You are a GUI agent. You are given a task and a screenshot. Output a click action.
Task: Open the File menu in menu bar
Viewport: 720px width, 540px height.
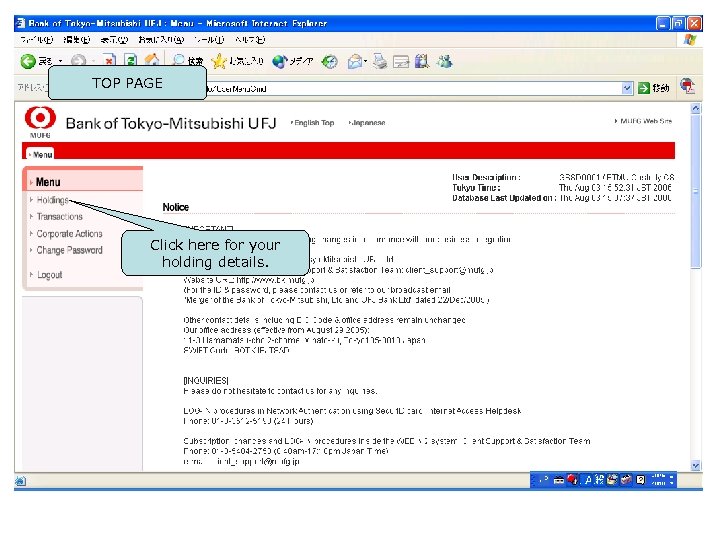[x=36, y=39]
